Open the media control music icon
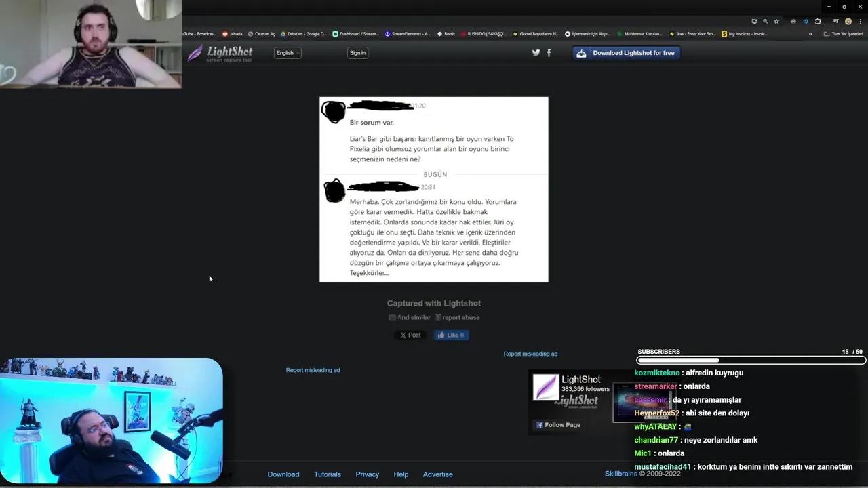Viewport: 868px width, 488px height. (x=836, y=22)
